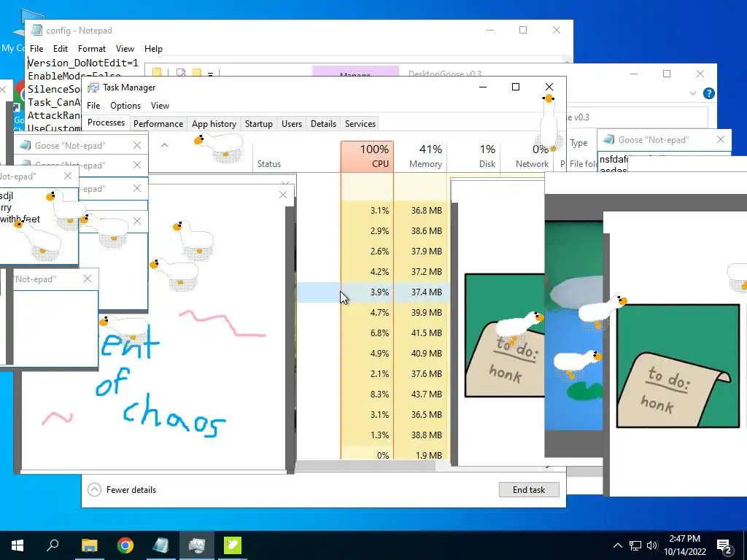Viewport: 747px width, 560px height.
Task: Switch to Performance tab
Action: pos(158,124)
